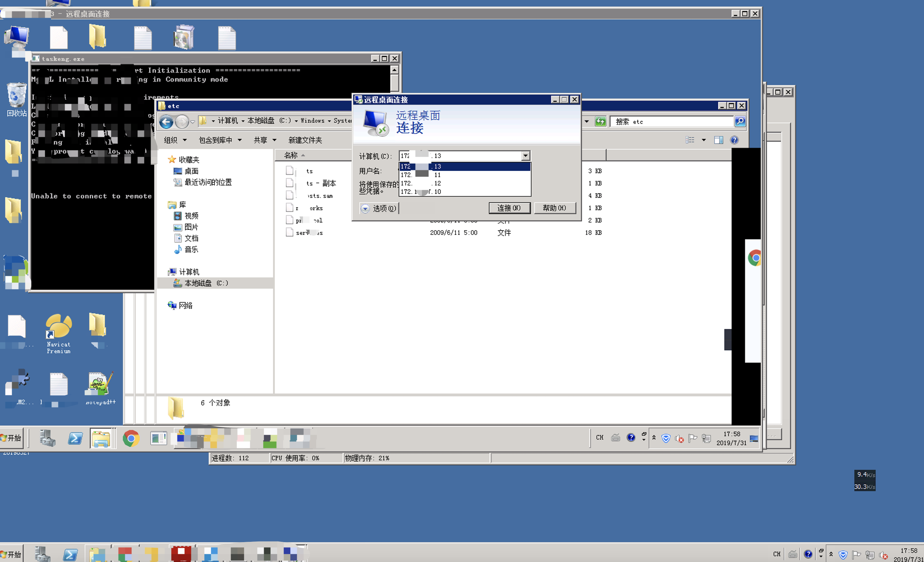Select Computer (计算机) in navigation pane
The height and width of the screenshot is (562, 924).
pos(184,272)
